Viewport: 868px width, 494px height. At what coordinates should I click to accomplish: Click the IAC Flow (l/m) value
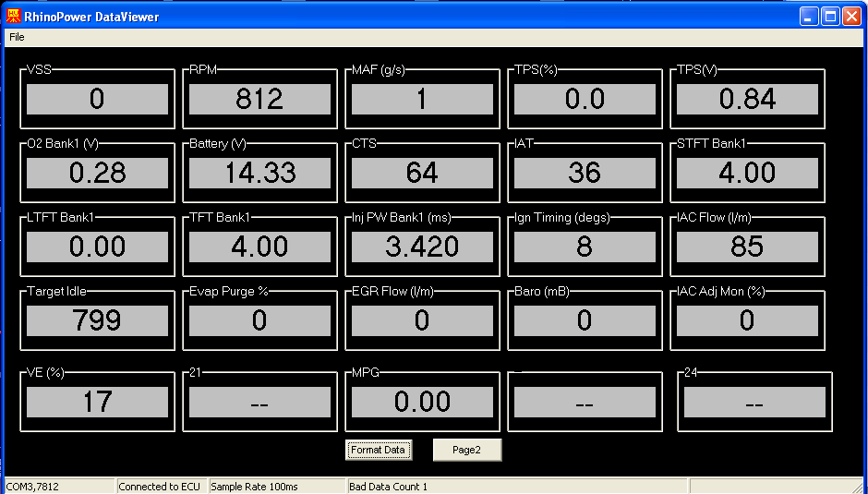[x=747, y=247]
